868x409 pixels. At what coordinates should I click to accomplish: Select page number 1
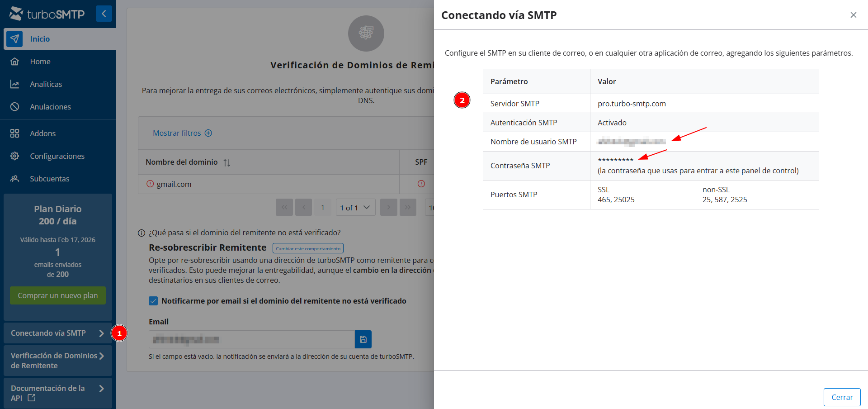click(x=322, y=207)
